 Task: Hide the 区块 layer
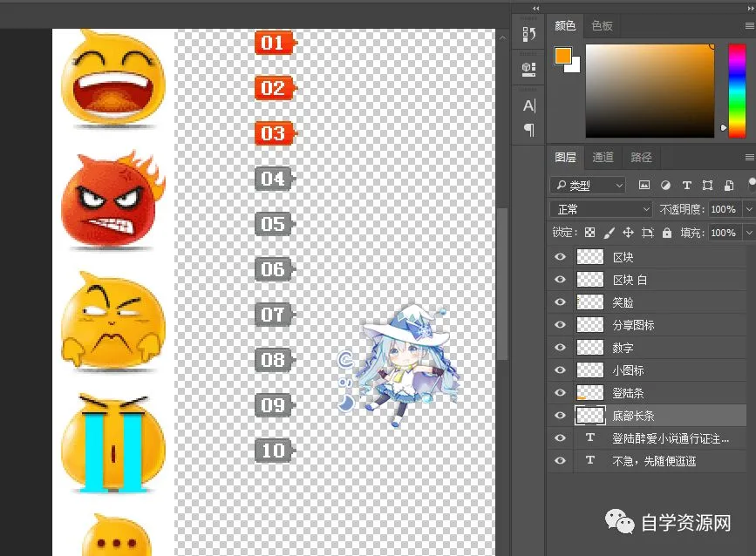pos(560,257)
